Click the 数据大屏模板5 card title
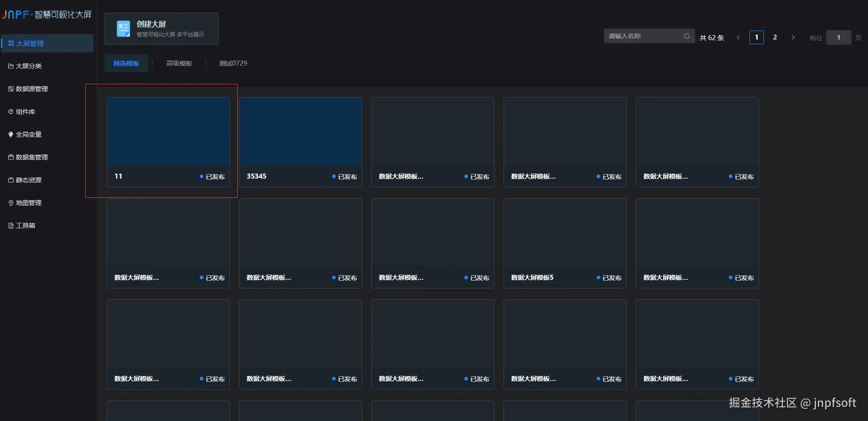The image size is (868, 421). pyautogui.click(x=532, y=277)
